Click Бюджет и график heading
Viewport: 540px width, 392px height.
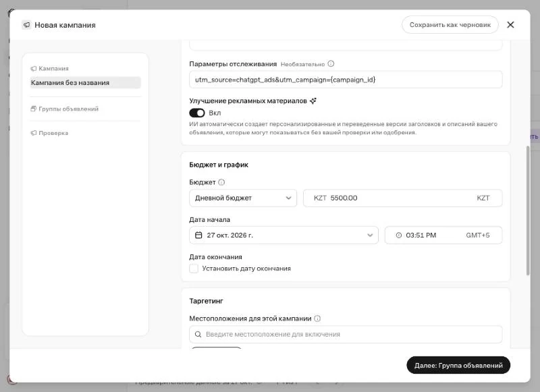(219, 165)
